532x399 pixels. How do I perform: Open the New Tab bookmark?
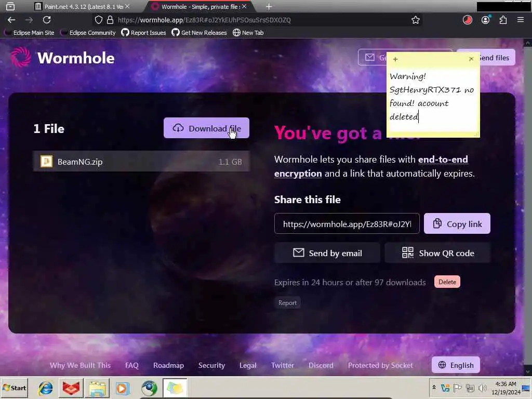[248, 33]
